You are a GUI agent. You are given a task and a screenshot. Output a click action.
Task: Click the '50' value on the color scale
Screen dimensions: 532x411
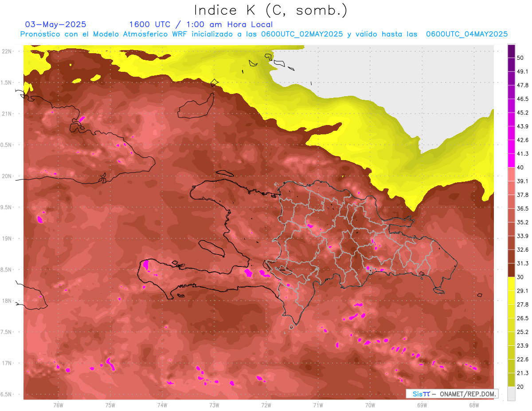point(521,58)
